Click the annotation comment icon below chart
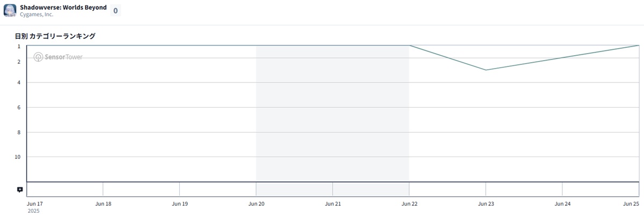 (x=20, y=190)
